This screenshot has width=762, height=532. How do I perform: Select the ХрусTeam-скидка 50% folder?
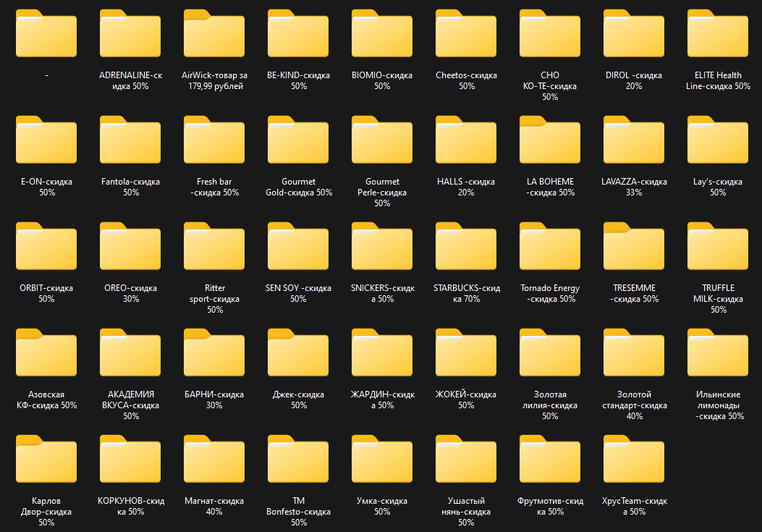[x=634, y=459]
